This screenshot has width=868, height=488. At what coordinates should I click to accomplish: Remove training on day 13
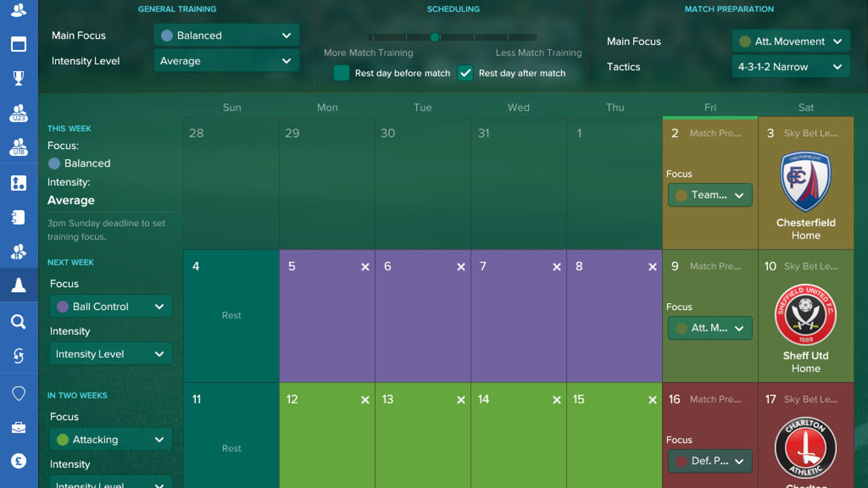tap(461, 400)
